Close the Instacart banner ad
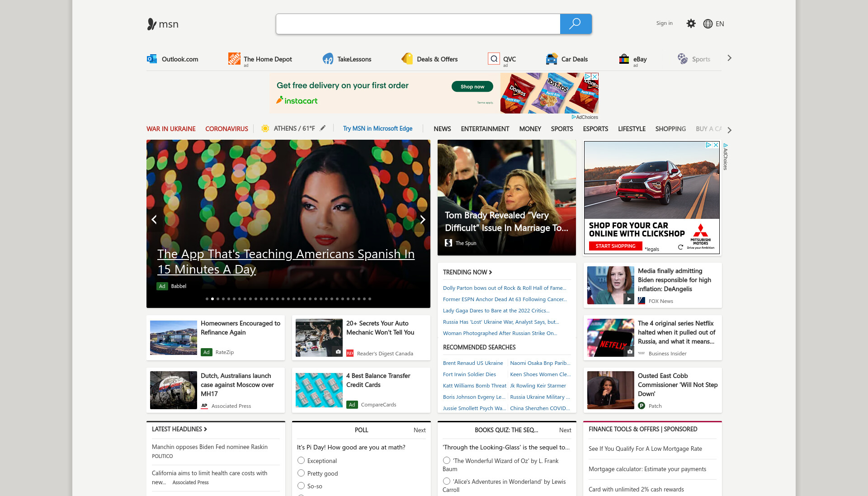This screenshot has height=496, width=868. click(x=595, y=77)
